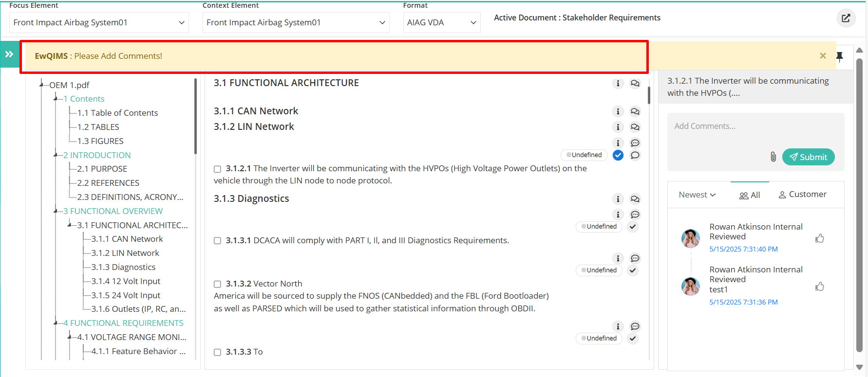Image resolution: width=868 pixels, height=377 pixels.
Task: Toggle Undefined status badge for 3.1.3.2
Action: (x=599, y=270)
